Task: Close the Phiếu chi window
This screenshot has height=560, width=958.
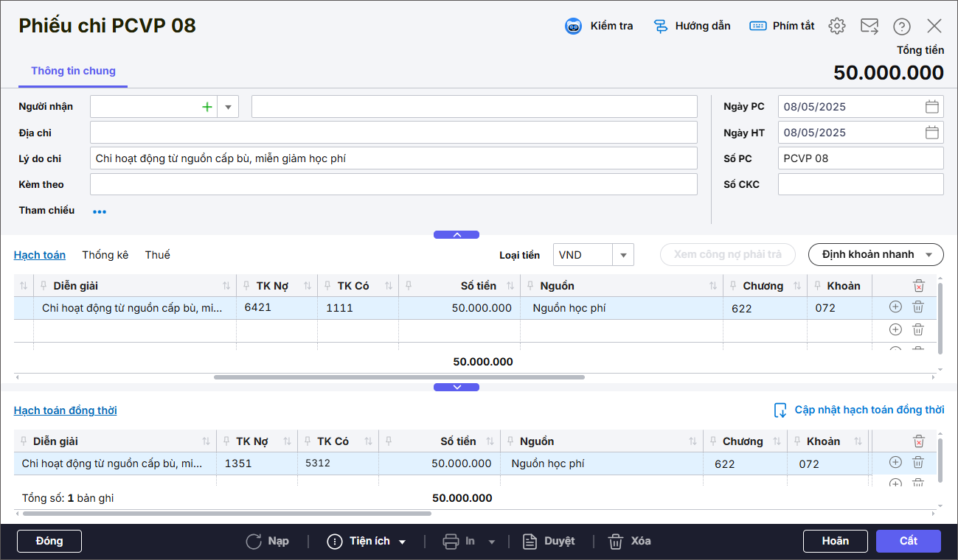Action: point(934,26)
